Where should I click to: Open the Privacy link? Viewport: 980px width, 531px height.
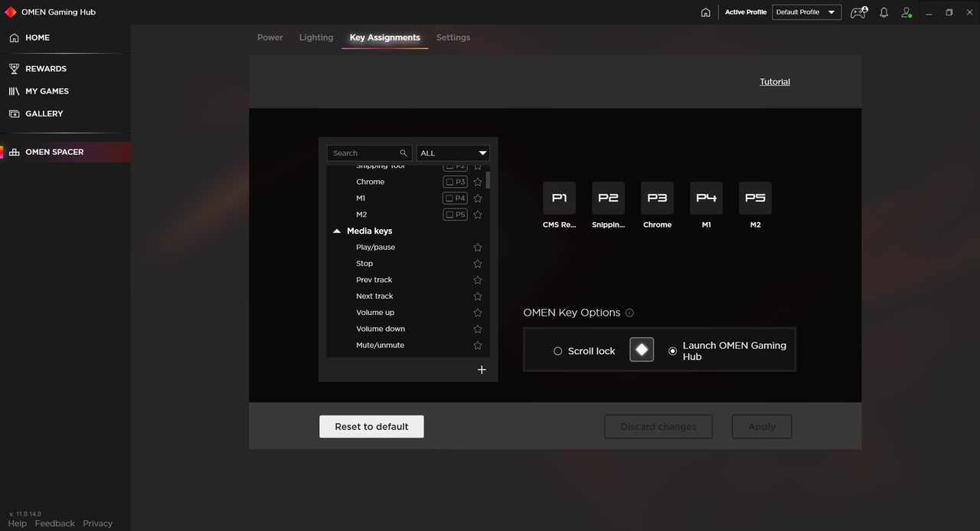click(97, 523)
